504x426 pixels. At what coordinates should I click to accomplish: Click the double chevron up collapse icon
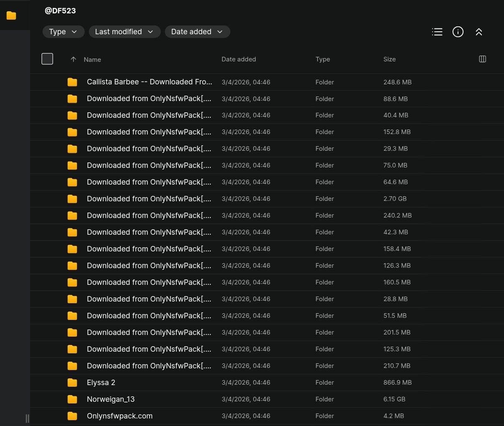[479, 32]
